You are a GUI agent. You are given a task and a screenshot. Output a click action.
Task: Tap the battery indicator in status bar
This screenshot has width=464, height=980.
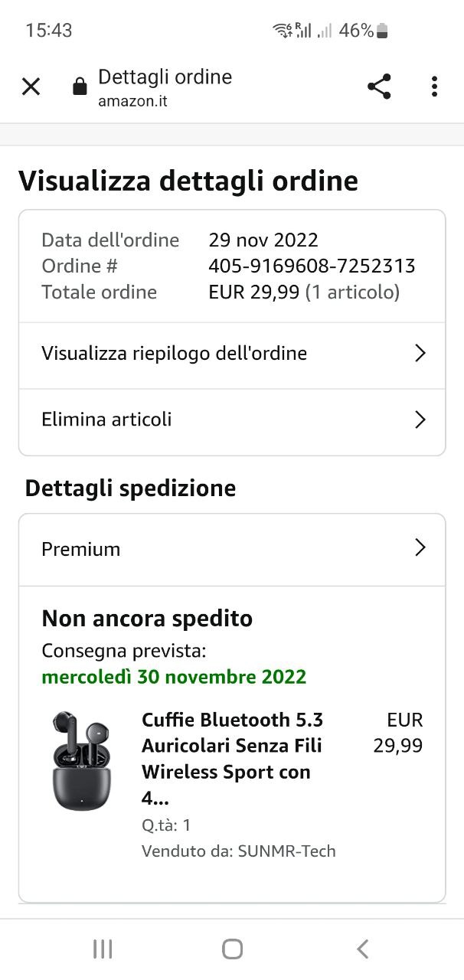click(383, 31)
